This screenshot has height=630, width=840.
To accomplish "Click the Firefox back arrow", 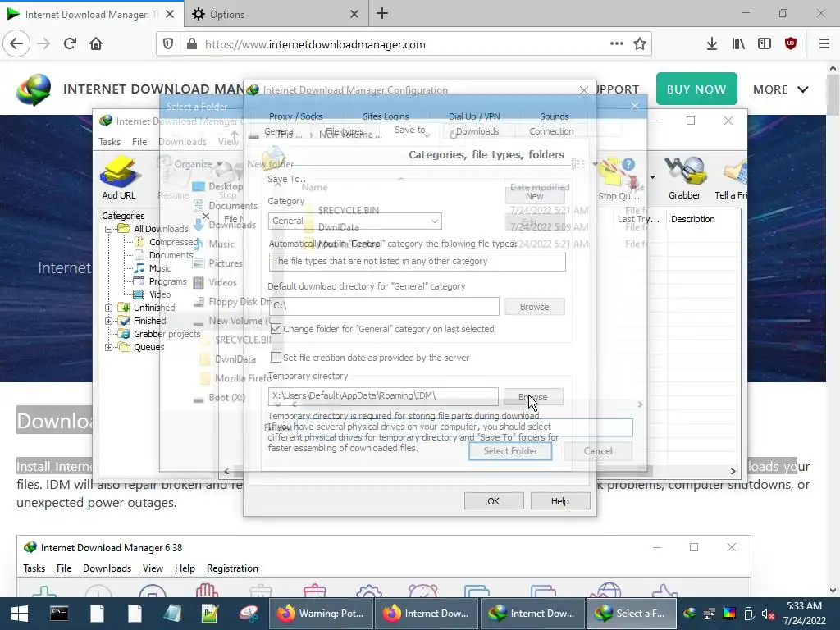I will coord(16,44).
